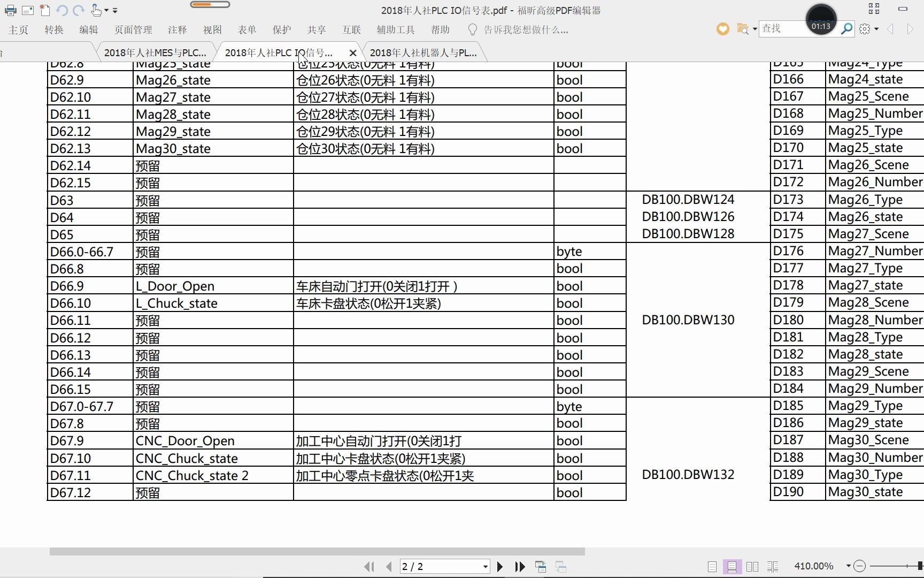The image size is (924, 578).
Task: Open the 互联 ribbon tab
Action: [x=352, y=29]
